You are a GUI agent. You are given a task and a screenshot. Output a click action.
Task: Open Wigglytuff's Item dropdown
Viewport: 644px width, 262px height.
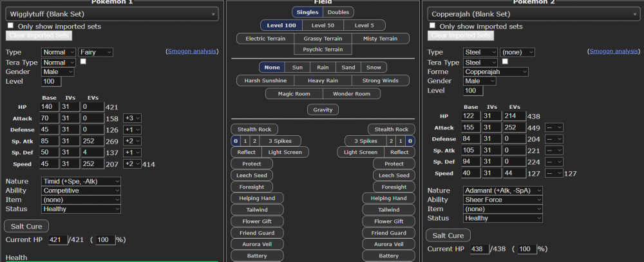[x=81, y=200]
